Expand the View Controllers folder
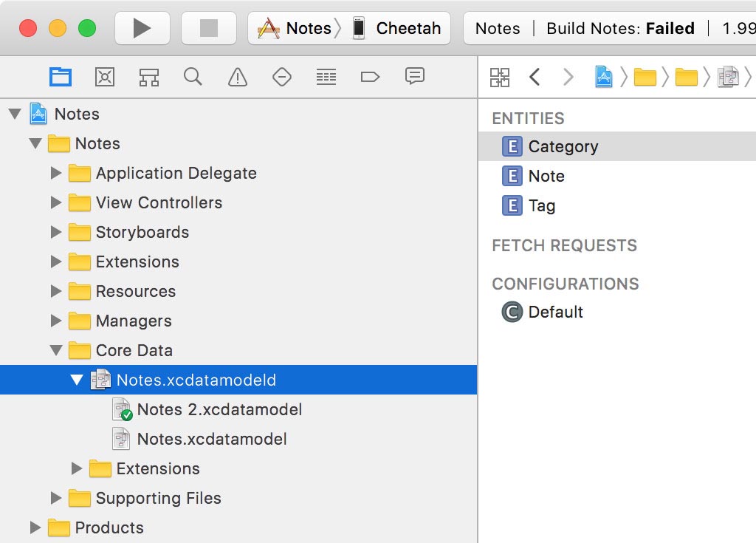756x543 pixels. coord(56,202)
